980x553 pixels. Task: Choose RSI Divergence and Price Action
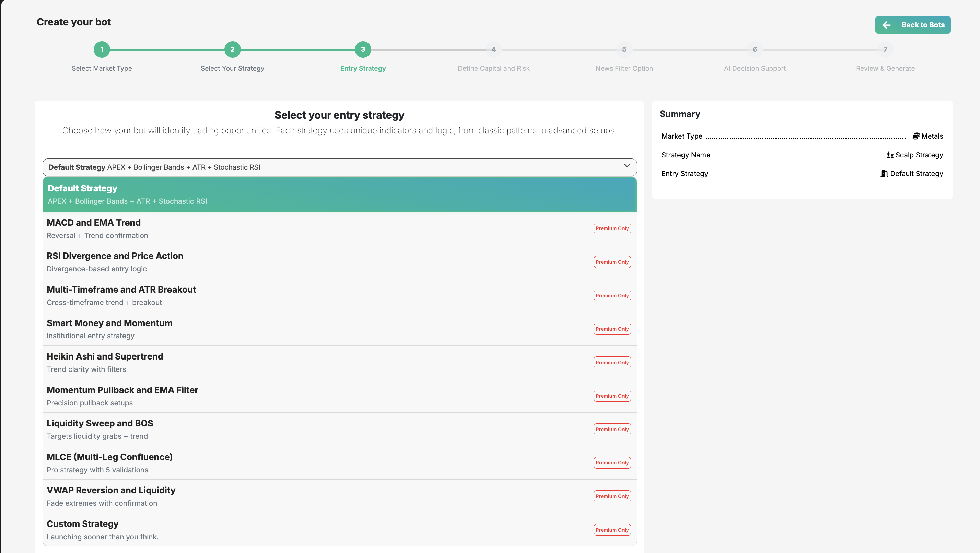(x=304, y=262)
